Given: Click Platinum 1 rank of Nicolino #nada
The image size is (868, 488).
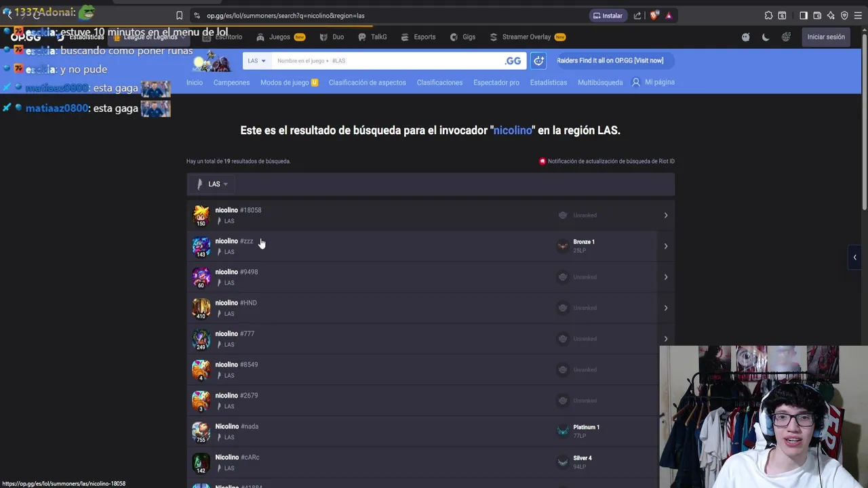Looking at the screenshot, I should (586, 427).
